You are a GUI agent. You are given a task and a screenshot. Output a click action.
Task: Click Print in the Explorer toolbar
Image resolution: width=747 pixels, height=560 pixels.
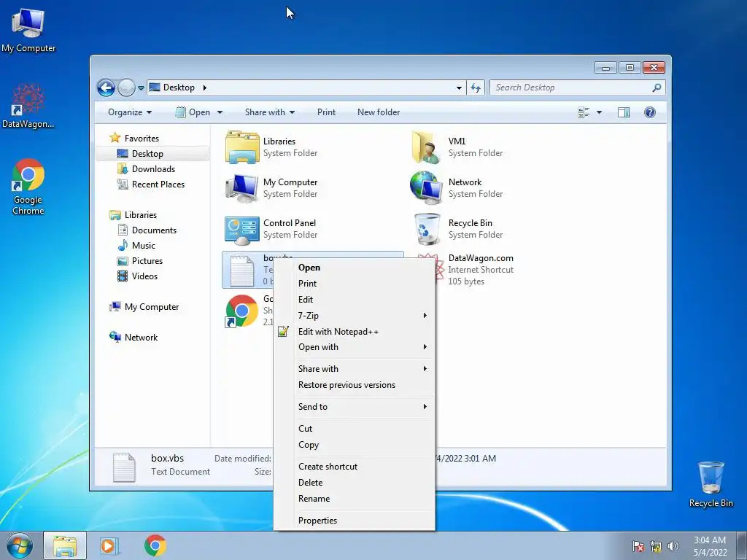326,112
